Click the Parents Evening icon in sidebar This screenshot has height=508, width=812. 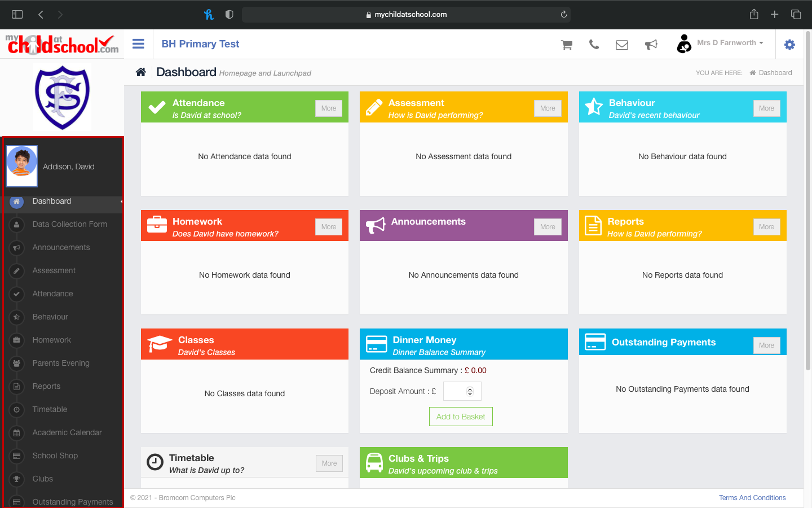(16, 363)
